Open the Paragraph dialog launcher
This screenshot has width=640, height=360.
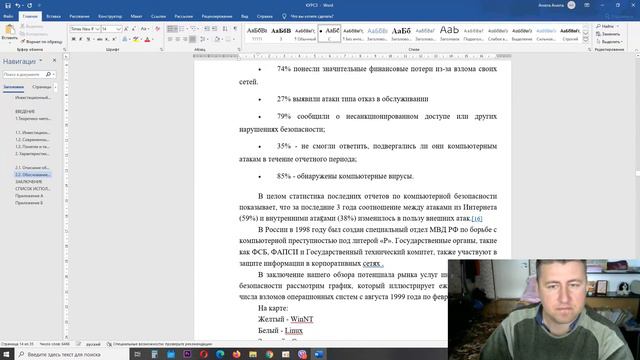tap(239, 49)
